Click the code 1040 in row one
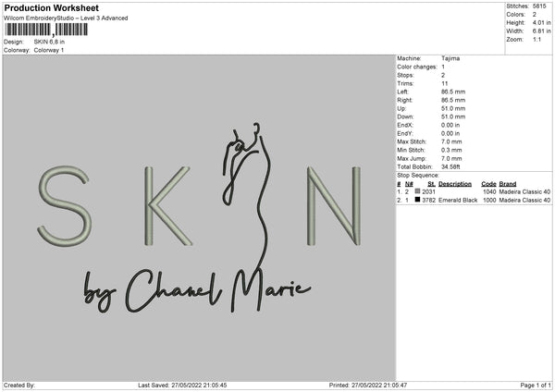The width and height of the screenshot is (555, 392). click(x=489, y=191)
